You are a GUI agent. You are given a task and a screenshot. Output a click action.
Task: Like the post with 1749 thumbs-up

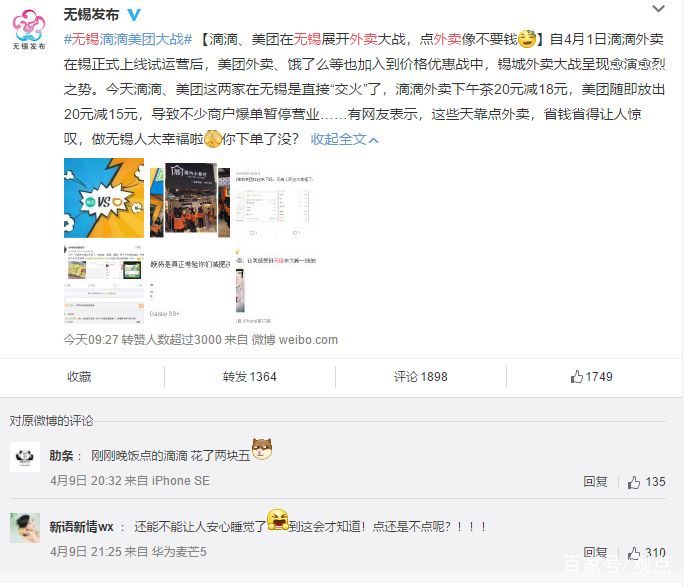point(592,376)
